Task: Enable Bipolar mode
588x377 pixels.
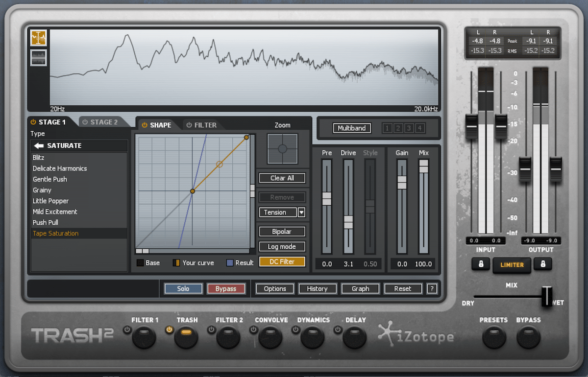Action: point(282,231)
